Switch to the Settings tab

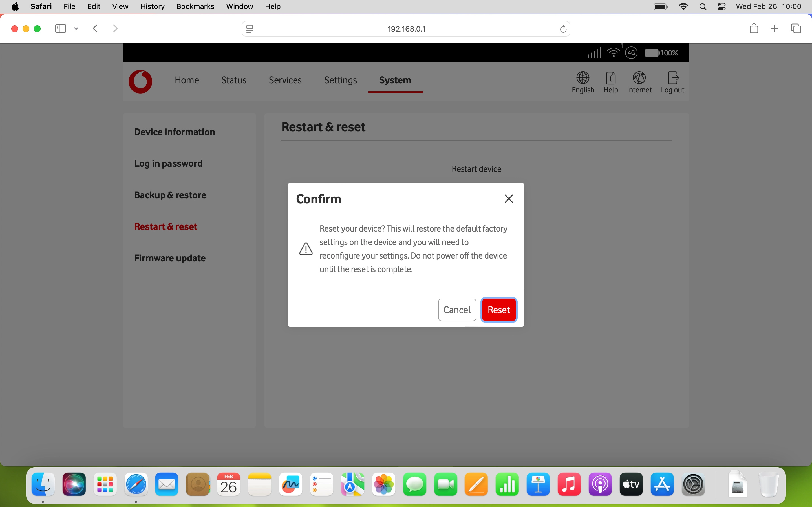(x=340, y=80)
